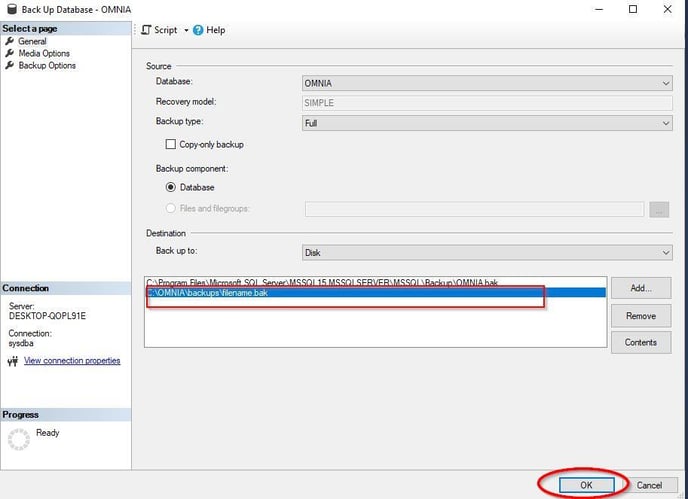Click the connection properties icon
This screenshot has width=688, height=499.
click(x=13, y=361)
